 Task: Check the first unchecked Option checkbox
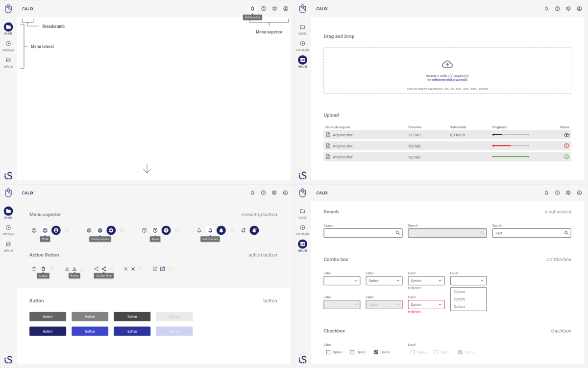(328, 352)
